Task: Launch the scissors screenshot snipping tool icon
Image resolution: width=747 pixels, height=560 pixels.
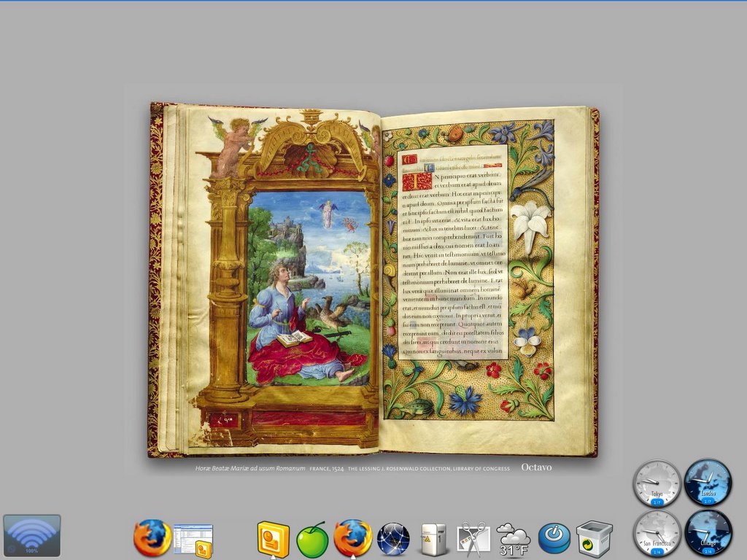Action: [473, 540]
